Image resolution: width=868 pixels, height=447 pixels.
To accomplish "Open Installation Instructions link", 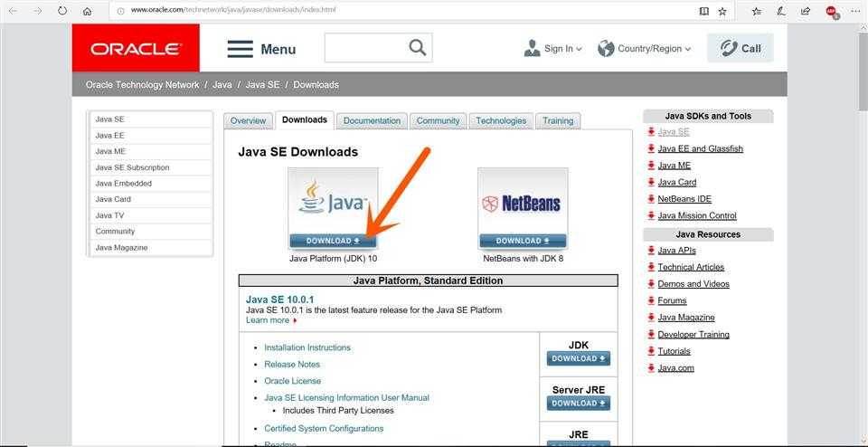I will coord(307,347).
